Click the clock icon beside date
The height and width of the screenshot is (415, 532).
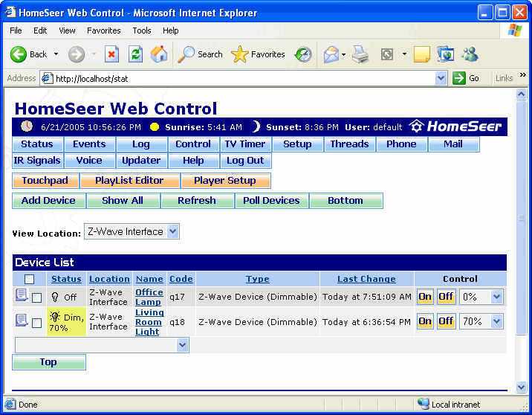click(x=27, y=126)
